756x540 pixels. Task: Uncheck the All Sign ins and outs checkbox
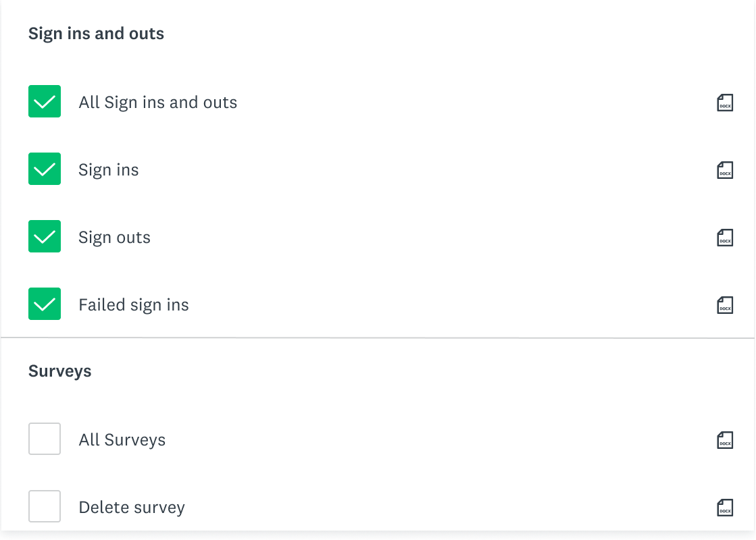tap(45, 101)
